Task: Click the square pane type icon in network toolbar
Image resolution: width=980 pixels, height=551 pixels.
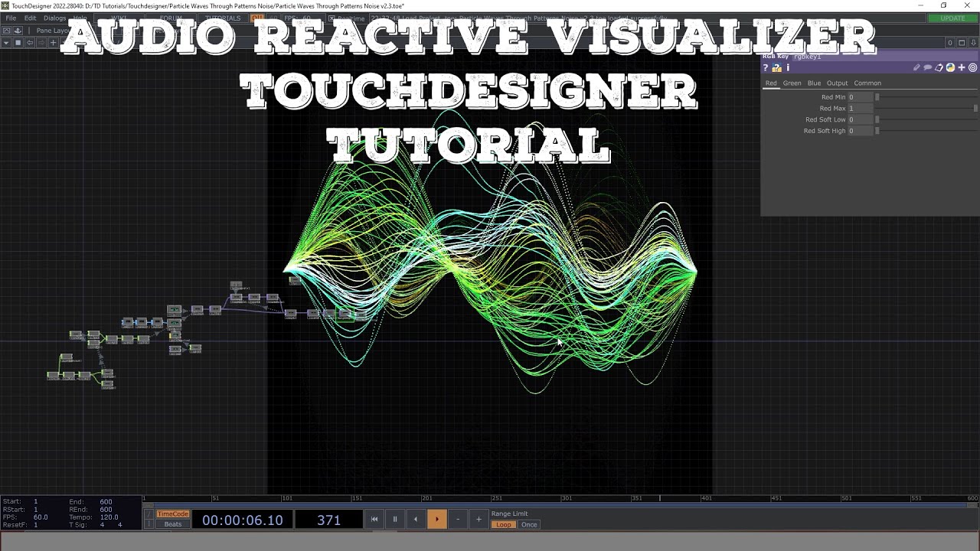Action: 18,43
